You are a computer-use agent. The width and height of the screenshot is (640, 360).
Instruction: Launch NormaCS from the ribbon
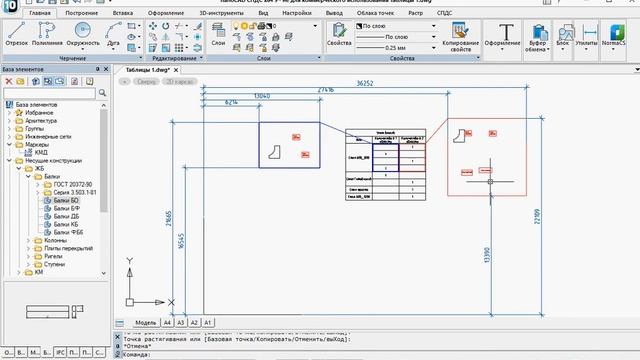click(613, 37)
